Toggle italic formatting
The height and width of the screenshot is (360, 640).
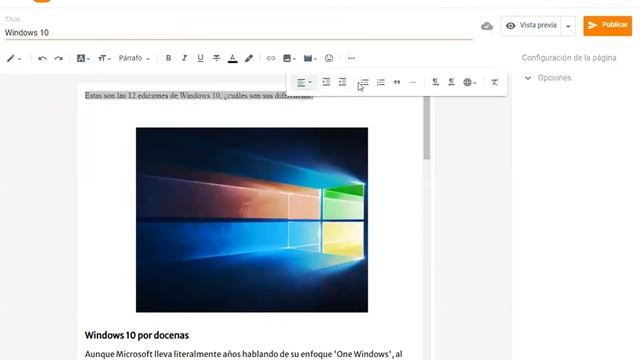pyautogui.click(x=184, y=58)
